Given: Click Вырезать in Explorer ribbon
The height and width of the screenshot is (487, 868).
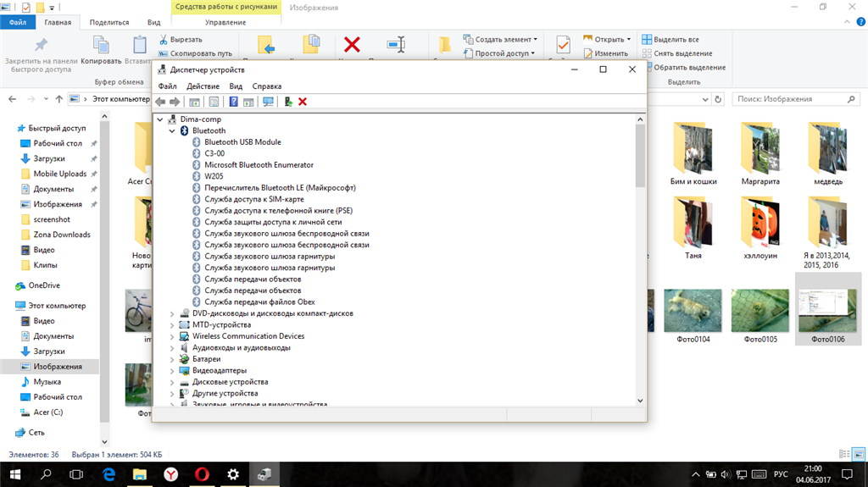Looking at the screenshot, I should (x=181, y=40).
